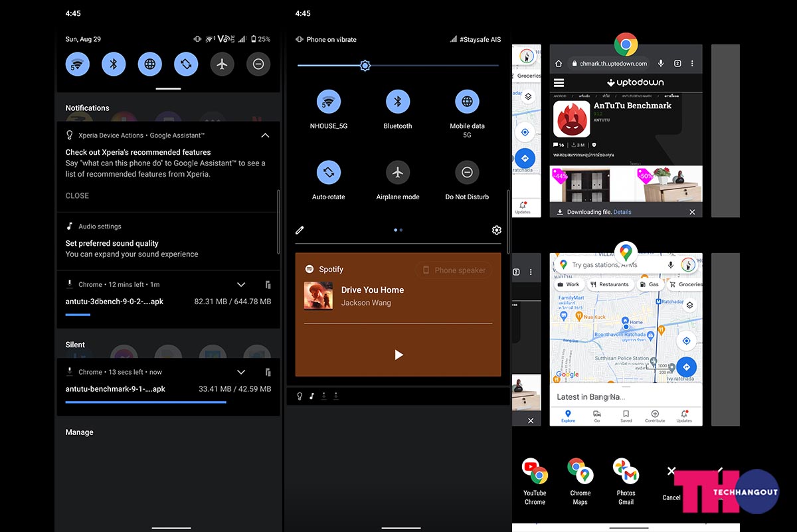The height and width of the screenshot is (532, 797).
Task: Expand the antutu-benchmark download notification chevron
Action: [x=241, y=372]
